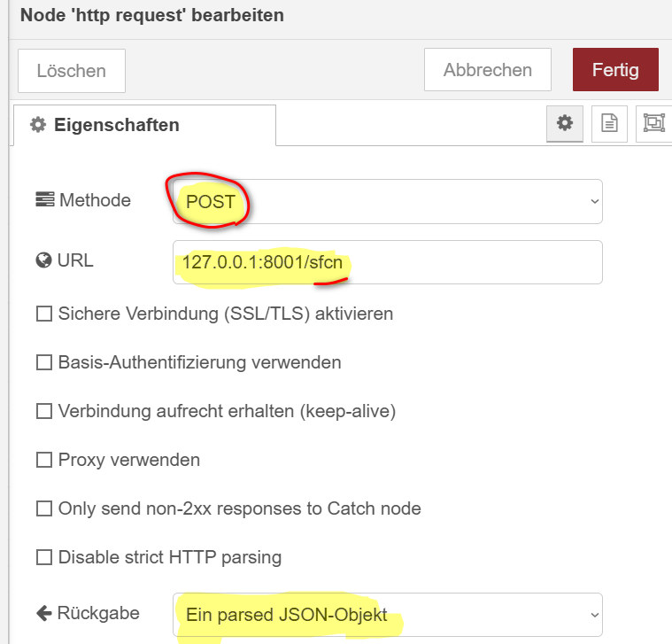The height and width of the screenshot is (644, 672).
Task: Focus the URL input field
Action: 388,262
